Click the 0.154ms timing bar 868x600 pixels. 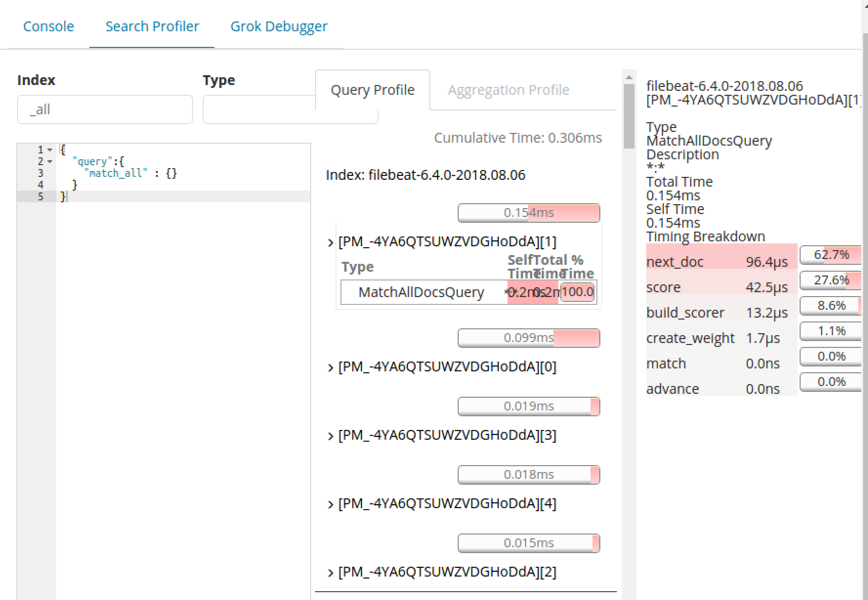pyautogui.click(x=529, y=213)
